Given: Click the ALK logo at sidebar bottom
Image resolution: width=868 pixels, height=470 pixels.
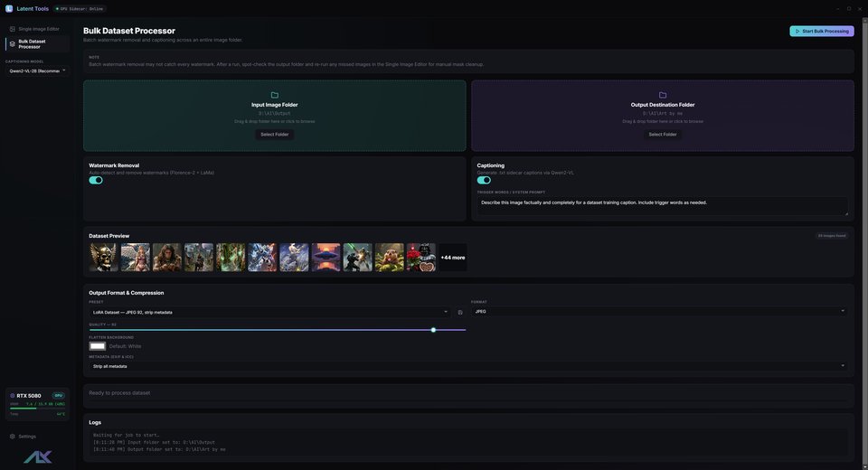Looking at the screenshot, I should [38, 456].
